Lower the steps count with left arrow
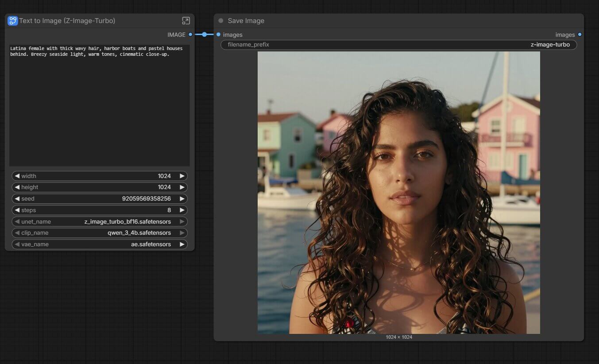Viewport: 599px width, 364px height. (17, 210)
